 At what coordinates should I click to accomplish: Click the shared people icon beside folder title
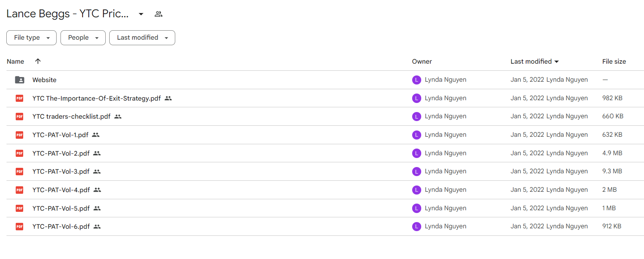(x=158, y=14)
